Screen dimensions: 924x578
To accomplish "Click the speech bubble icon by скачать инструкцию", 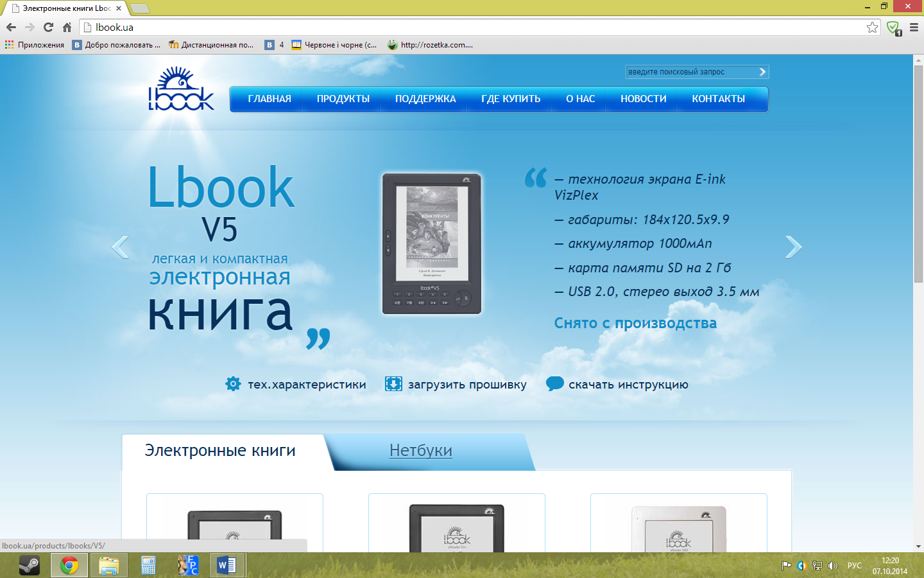I will pyautogui.click(x=554, y=383).
